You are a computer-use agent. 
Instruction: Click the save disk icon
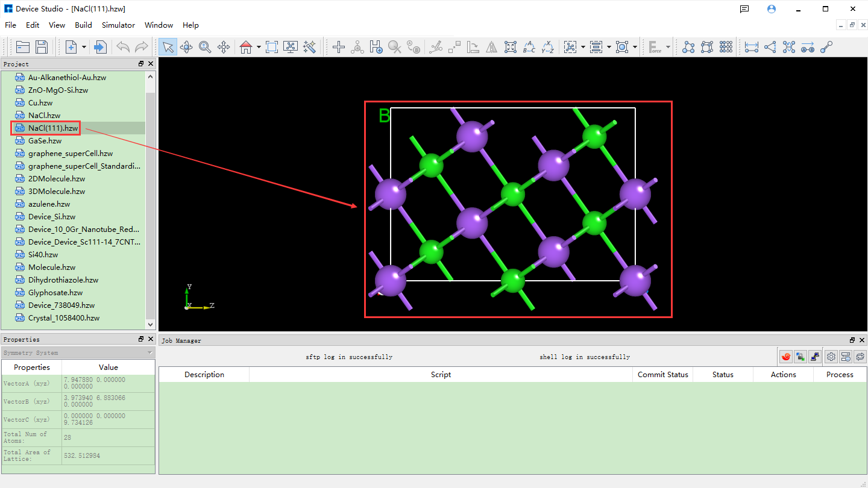[x=42, y=47]
